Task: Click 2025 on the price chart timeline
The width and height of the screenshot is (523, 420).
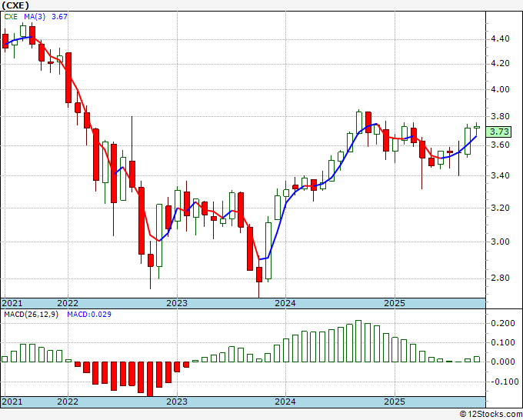Action: point(395,303)
